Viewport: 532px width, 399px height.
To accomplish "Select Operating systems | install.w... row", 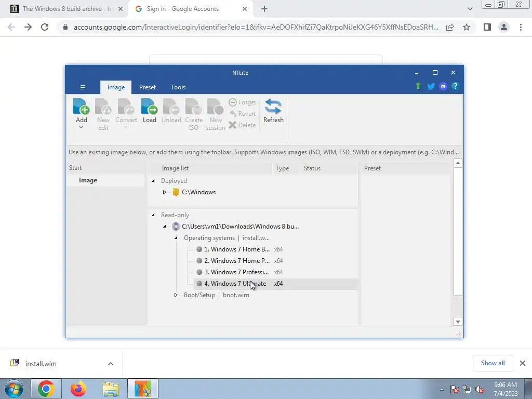I will pyautogui.click(x=227, y=238).
